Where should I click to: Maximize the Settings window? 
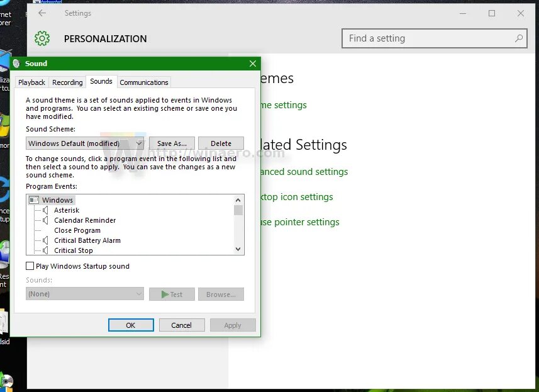point(492,13)
